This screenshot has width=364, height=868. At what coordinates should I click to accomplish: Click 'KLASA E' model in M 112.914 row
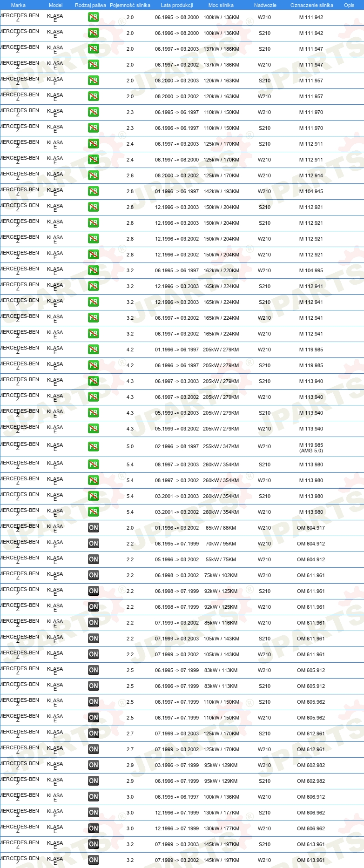55,175
